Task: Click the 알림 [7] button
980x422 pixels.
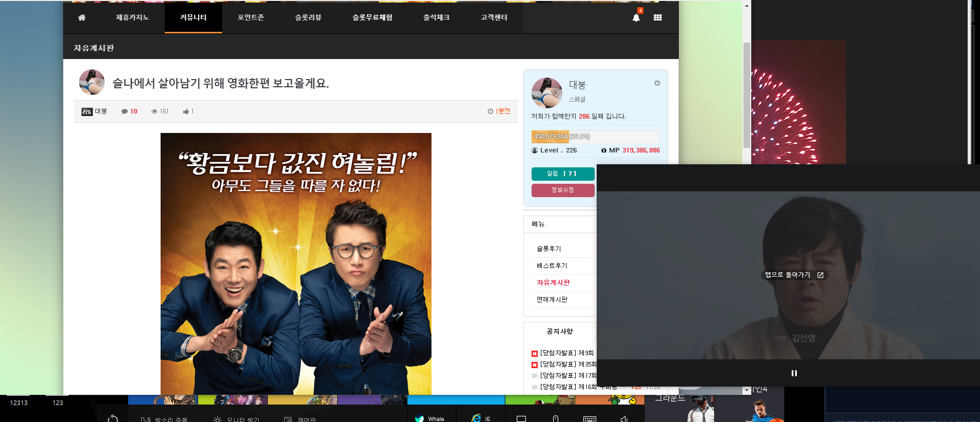Action: coord(563,174)
